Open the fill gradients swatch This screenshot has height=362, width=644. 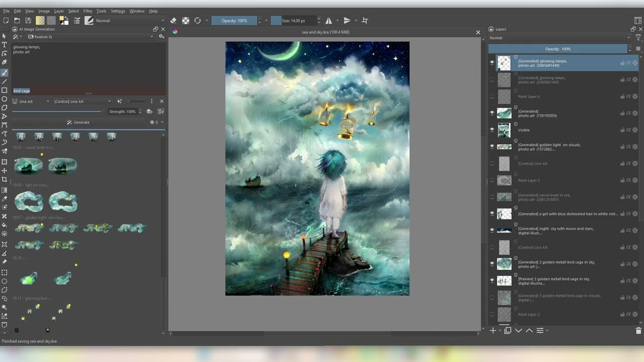click(40, 21)
